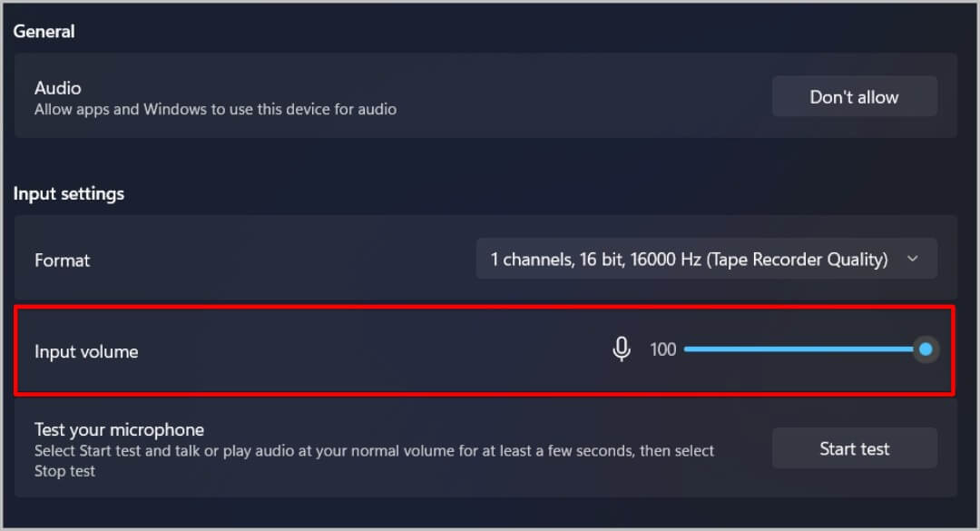Click the "General" section heading
Viewport: 980px width, 531px height.
(x=44, y=32)
